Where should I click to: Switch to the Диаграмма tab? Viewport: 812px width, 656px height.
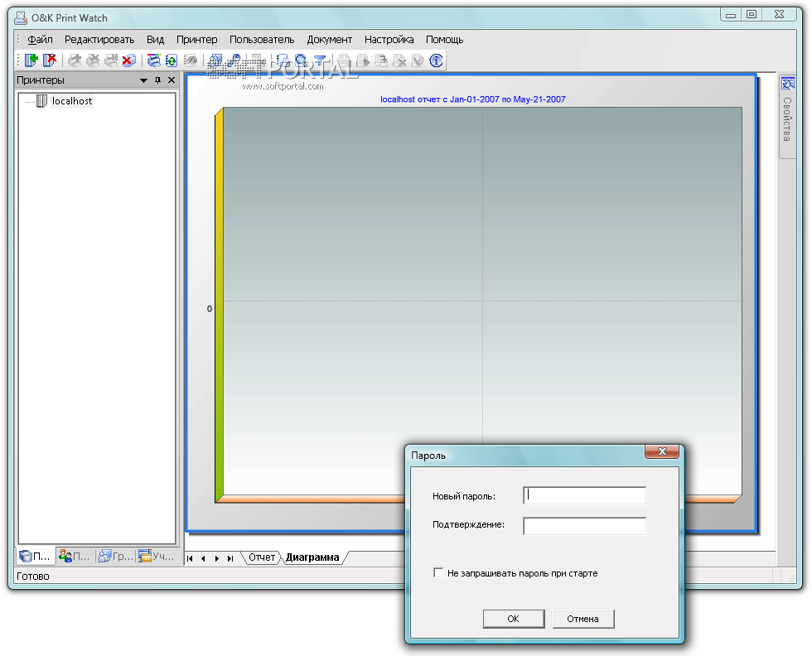(x=312, y=557)
